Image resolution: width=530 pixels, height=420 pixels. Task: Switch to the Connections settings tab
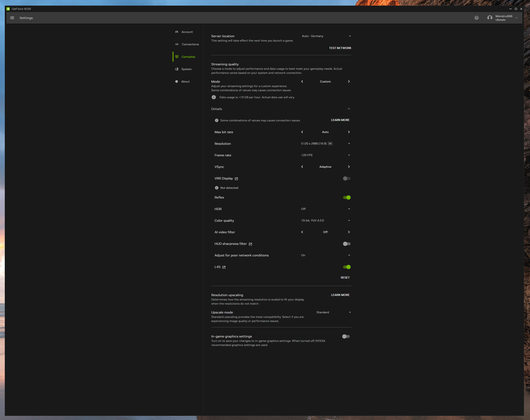pyautogui.click(x=190, y=44)
